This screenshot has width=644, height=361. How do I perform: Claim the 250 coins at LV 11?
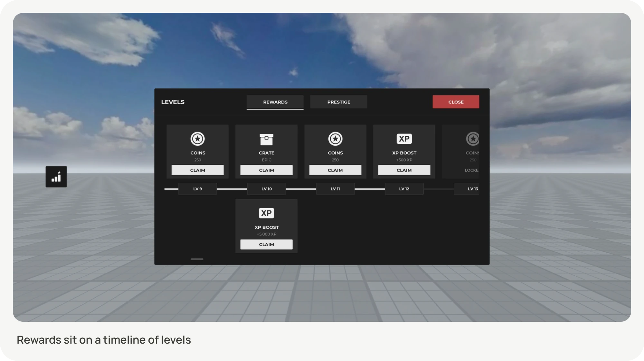tap(335, 170)
